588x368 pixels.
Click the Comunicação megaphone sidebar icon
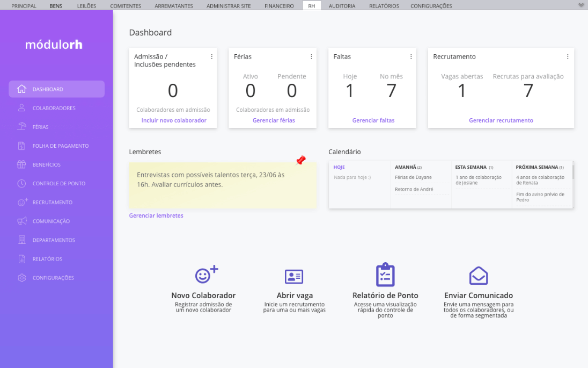[21, 221]
